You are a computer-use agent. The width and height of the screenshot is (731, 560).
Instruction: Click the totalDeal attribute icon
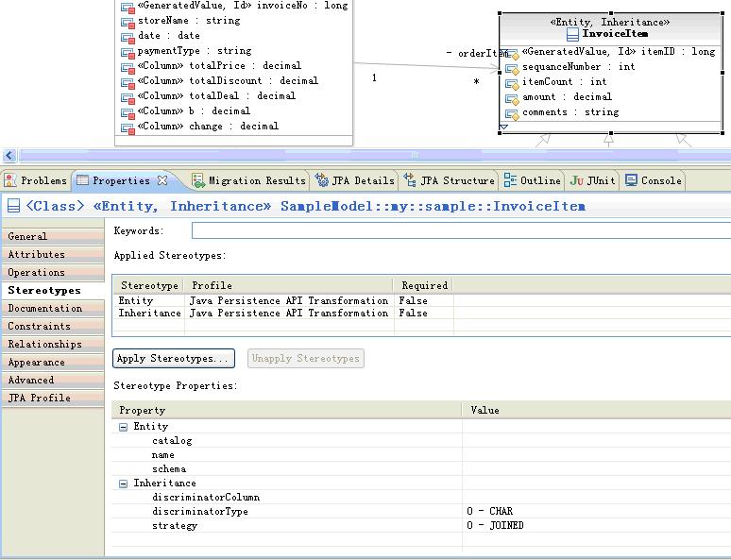click(x=127, y=98)
